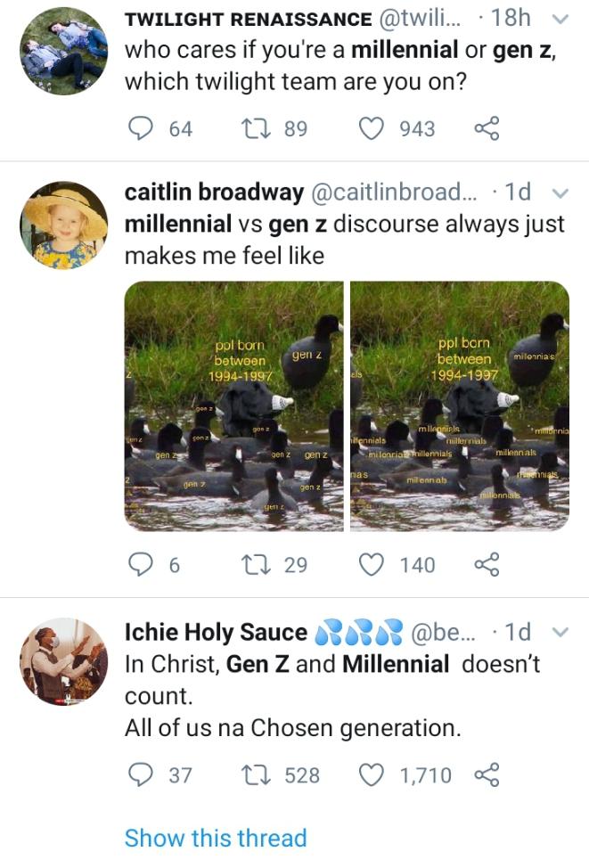Share caitlin broadway's tweet

click(x=487, y=564)
